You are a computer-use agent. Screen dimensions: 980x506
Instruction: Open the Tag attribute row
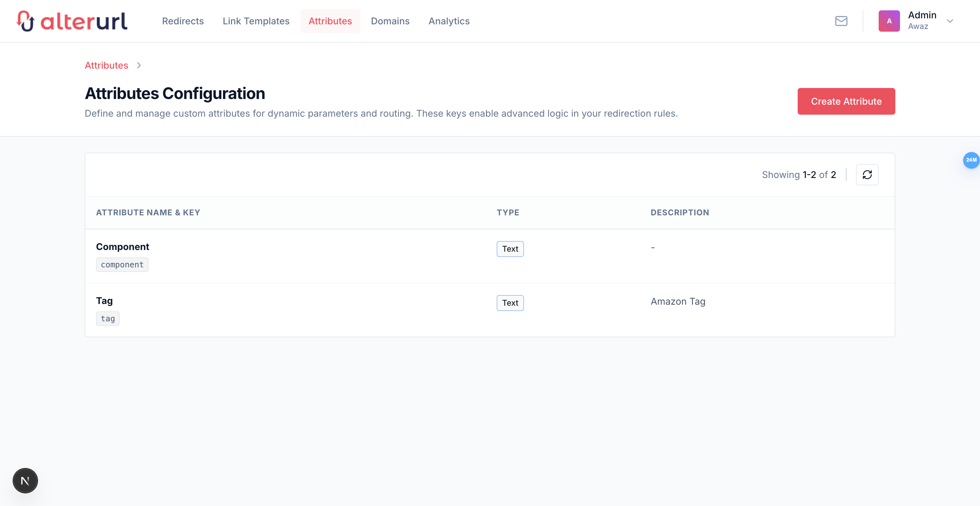(x=104, y=301)
